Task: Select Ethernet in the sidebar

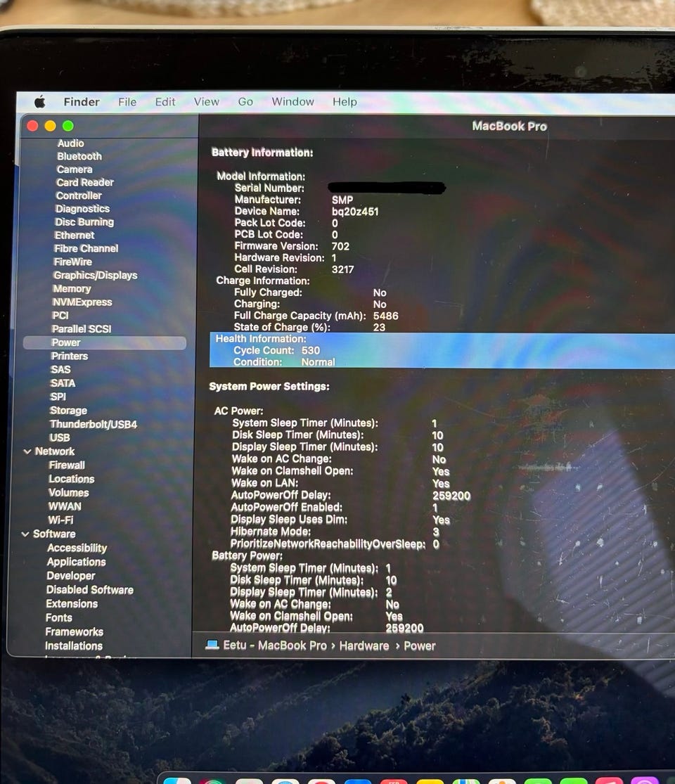Action: click(75, 235)
